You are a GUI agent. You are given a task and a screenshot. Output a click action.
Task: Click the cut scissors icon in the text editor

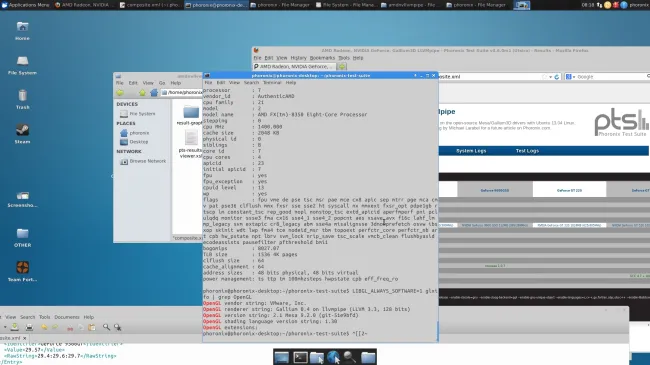pos(70,328)
